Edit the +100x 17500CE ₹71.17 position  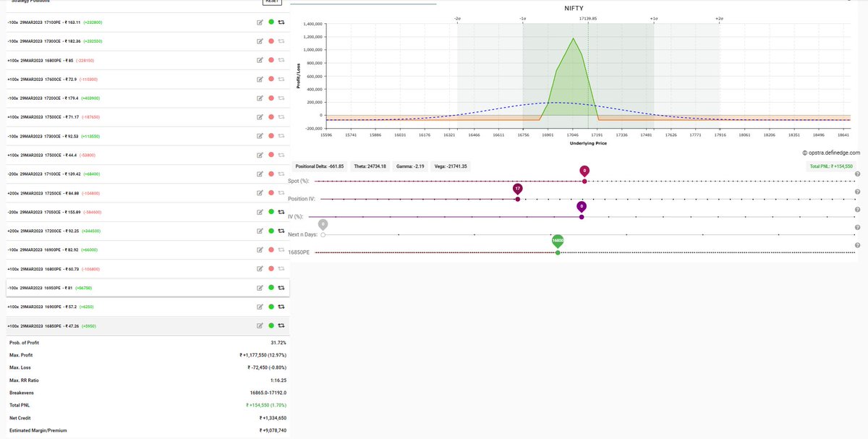click(x=260, y=117)
